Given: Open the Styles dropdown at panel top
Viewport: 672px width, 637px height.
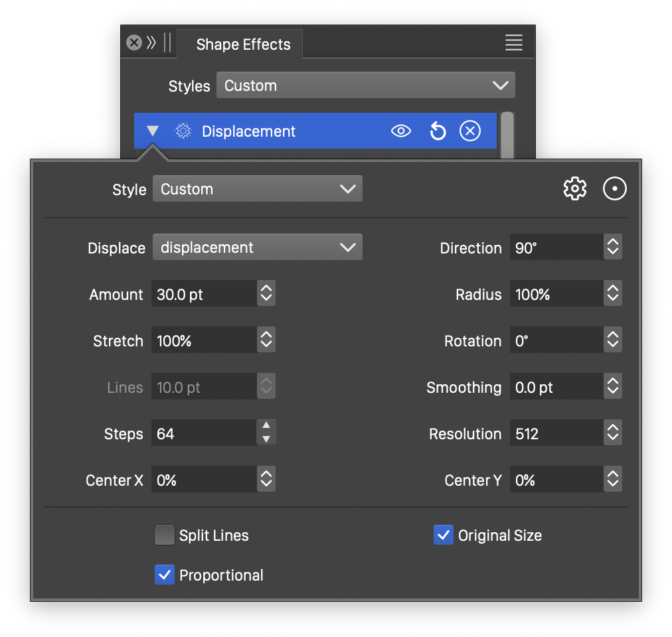Looking at the screenshot, I should pyautogui.click(x=365, y=86).
